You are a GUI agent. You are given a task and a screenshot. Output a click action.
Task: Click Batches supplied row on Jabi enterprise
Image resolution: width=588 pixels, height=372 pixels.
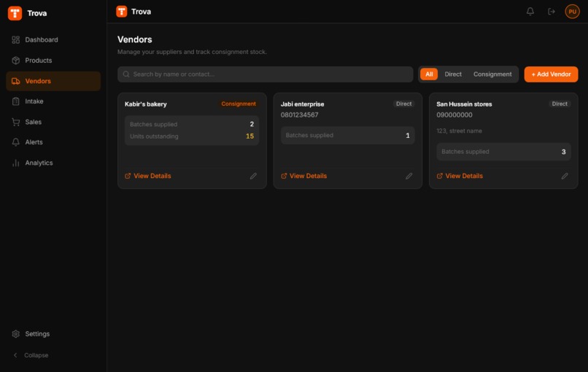[348, 136]
